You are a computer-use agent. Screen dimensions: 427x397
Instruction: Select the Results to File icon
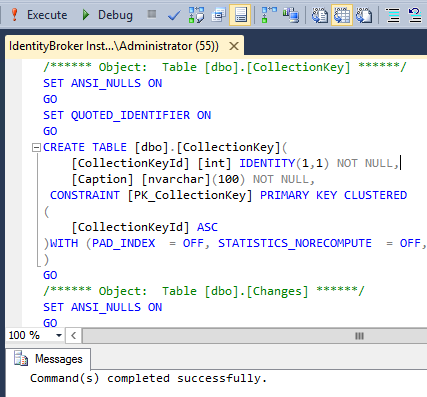(x=364, y=15)
